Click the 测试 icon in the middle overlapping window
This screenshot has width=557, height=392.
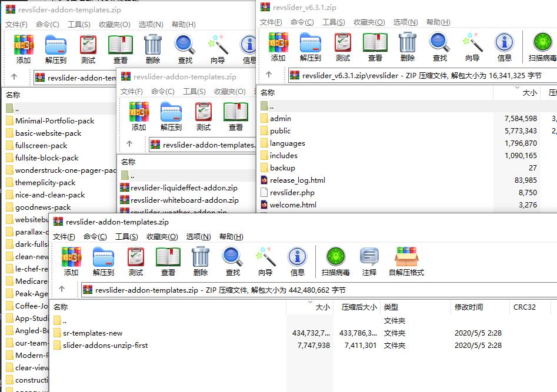(x=204, y=116)
